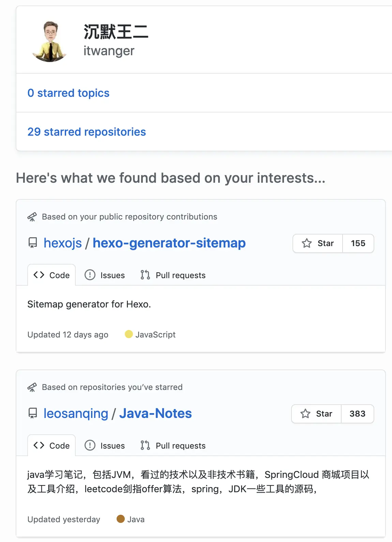The image size is (392, 542).
Task: Open Pull requests for hexo-generator-sitemap
Action: click(x=173, y=275)
